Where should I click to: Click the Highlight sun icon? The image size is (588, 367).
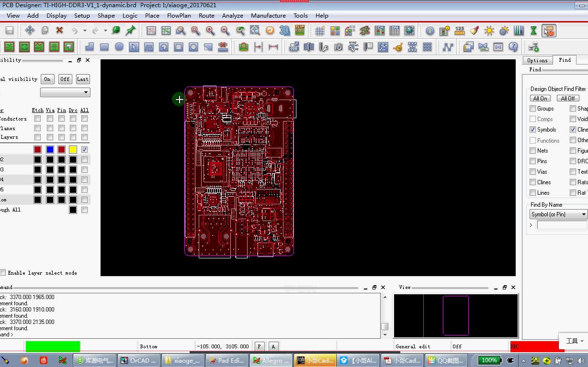(x=489, y=31)
